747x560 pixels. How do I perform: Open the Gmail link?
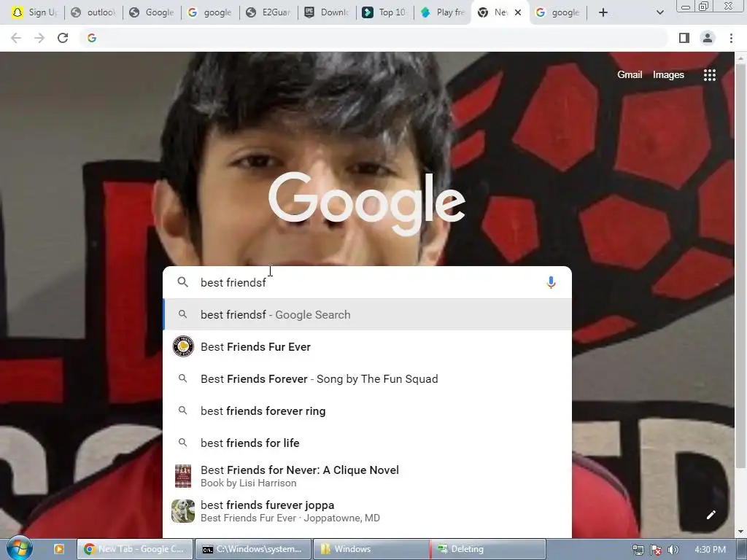pyautogui.click(x=630, y=75)
